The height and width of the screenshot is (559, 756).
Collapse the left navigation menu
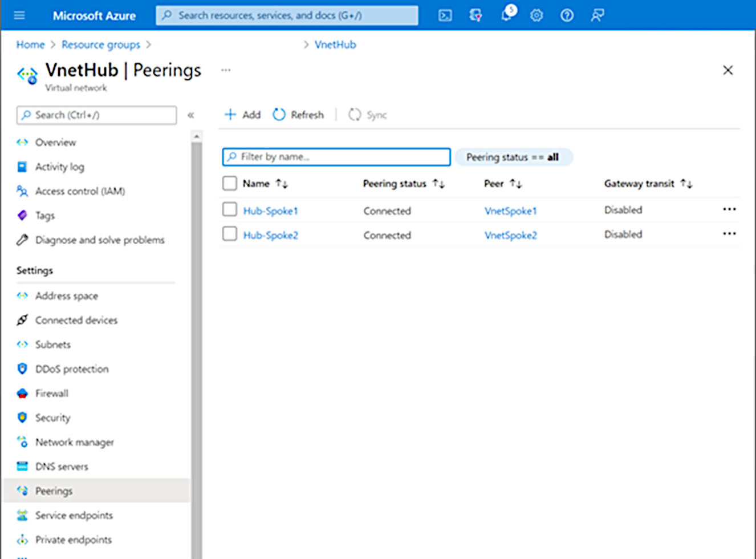tap(191, 115)
